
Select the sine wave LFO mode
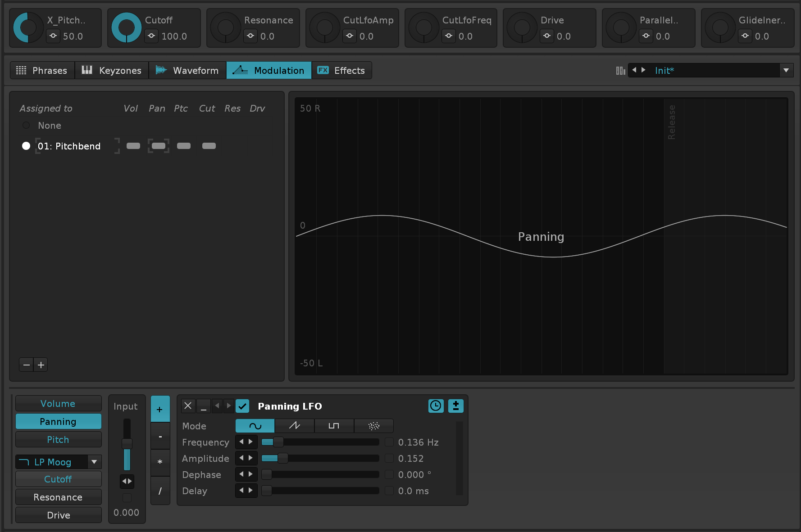[255, 426]
